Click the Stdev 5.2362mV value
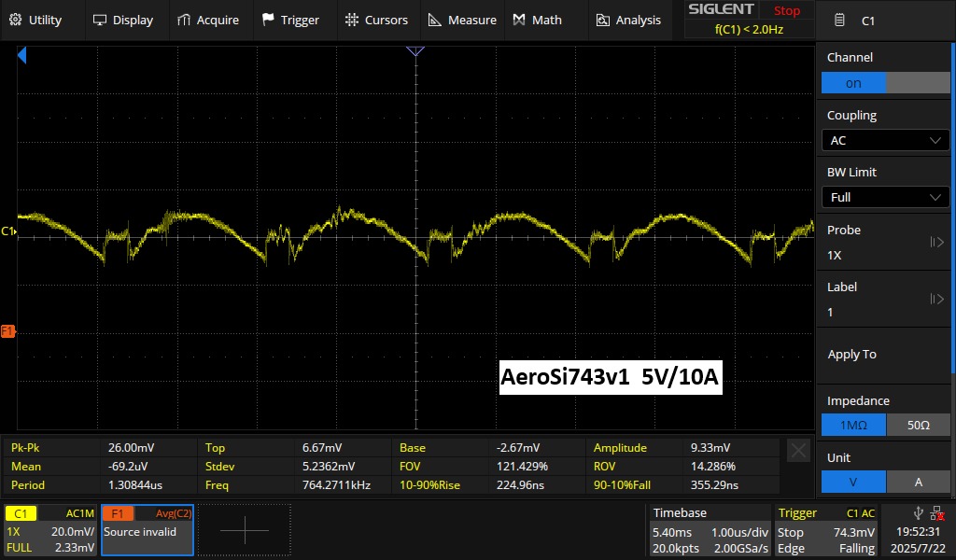This screenshot has width=956, height=560. 329,466
